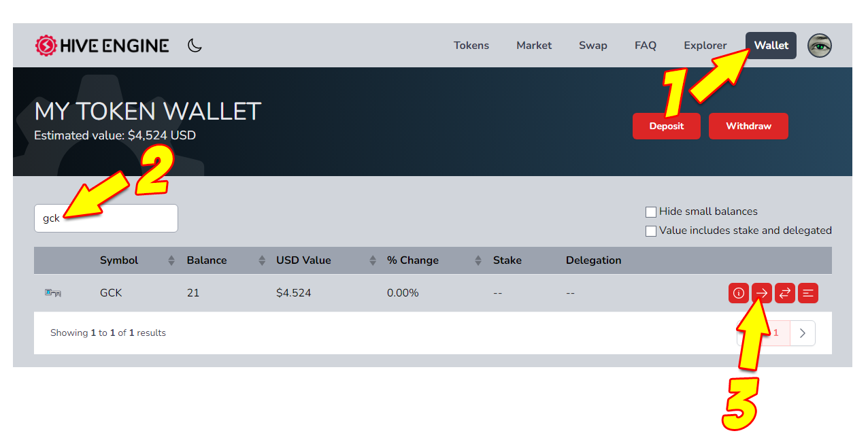Click the Delegation column header
Image resolution: width=868 pixels, height=444 pixels.
coord(594,260)
